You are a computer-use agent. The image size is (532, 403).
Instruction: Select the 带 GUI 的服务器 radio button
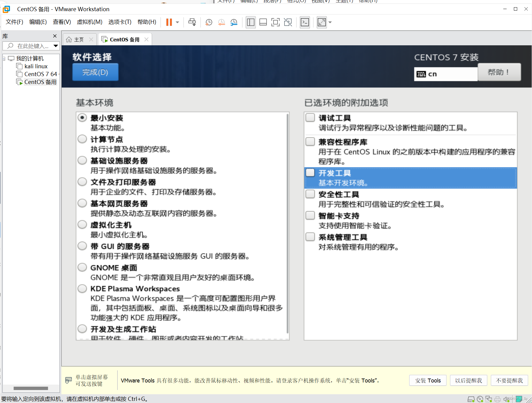pos(82,246)
